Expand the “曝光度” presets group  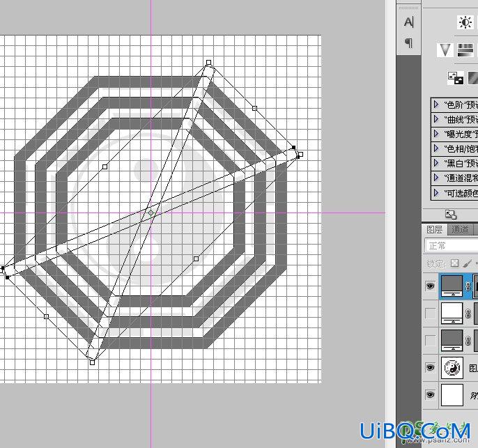click(x=436, y=134)
